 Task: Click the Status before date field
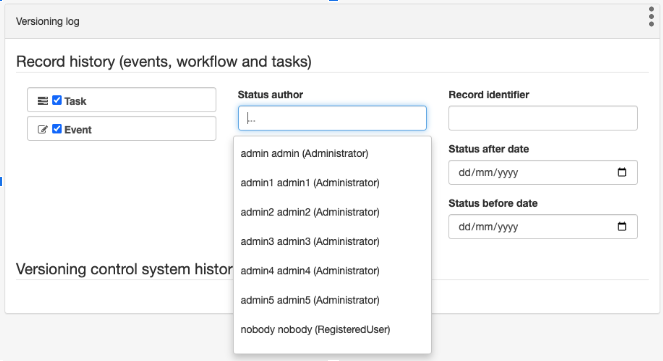click(543, 227)
